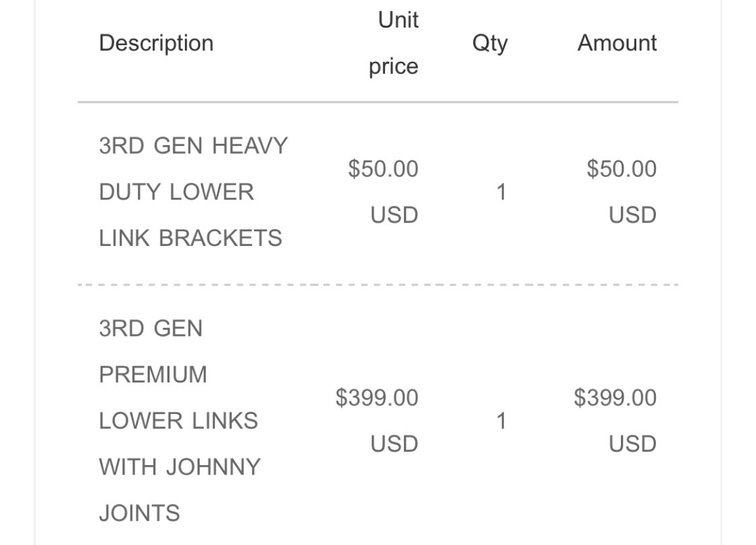Click the WITH JOHNNY text line
Screen dimensions: 756x545
pos(180,467)
